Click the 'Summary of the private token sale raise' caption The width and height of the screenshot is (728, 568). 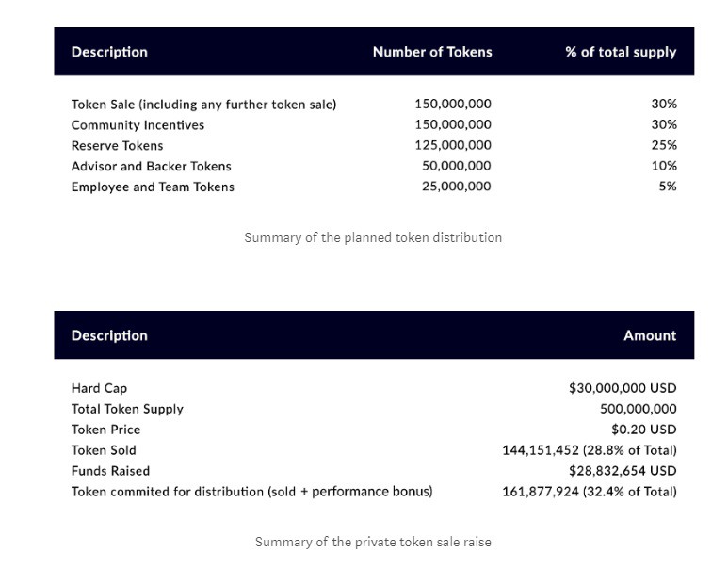click(373, 542)
